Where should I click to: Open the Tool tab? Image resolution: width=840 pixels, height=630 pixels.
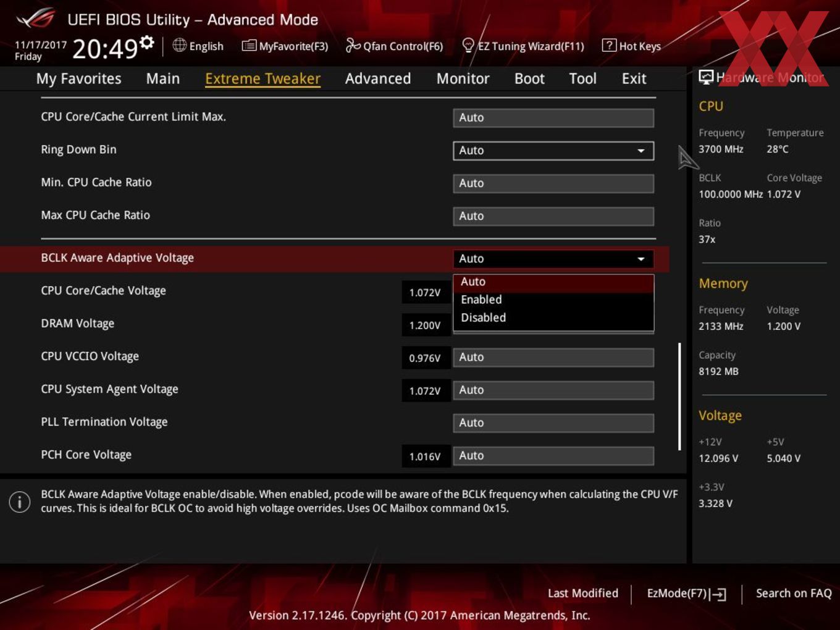click(x=582, y=78)
